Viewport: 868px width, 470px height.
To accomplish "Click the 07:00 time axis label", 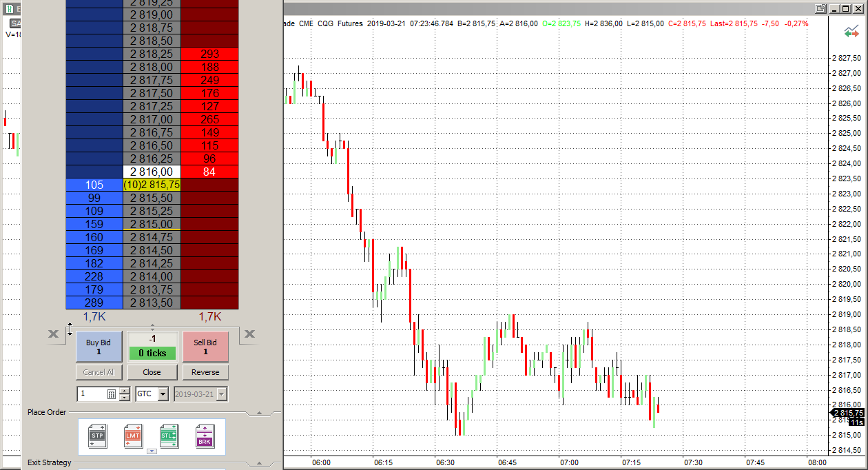I will pyautogui.click(x=569, y=462).
